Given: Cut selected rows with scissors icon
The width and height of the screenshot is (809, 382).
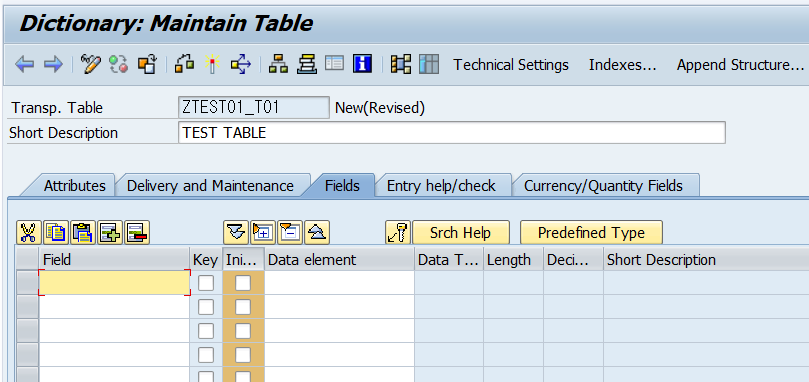Looking at the screenshot, I should pyautogui.click(x=29, y=233).
